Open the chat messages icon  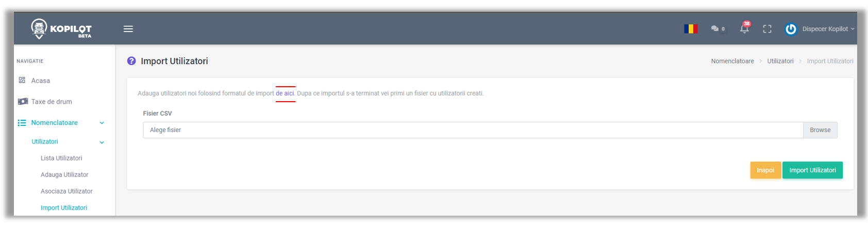point(715,29)
